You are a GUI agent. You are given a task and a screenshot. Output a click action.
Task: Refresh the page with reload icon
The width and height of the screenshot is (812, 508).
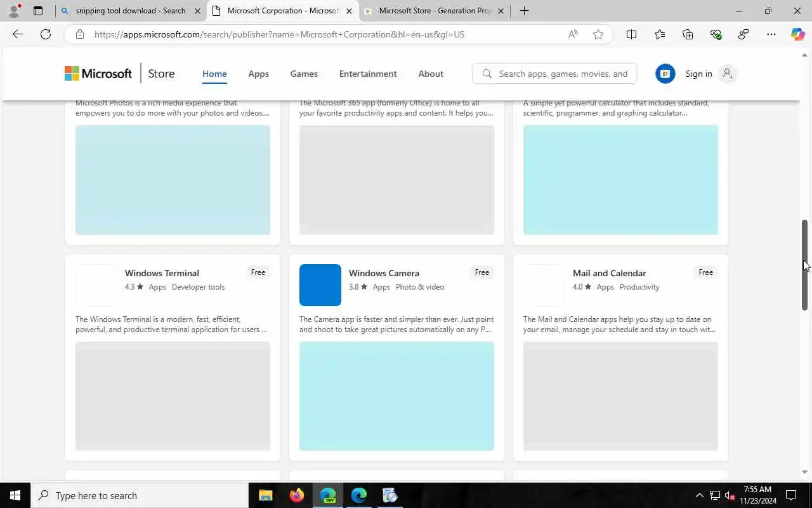coord(46,34)
